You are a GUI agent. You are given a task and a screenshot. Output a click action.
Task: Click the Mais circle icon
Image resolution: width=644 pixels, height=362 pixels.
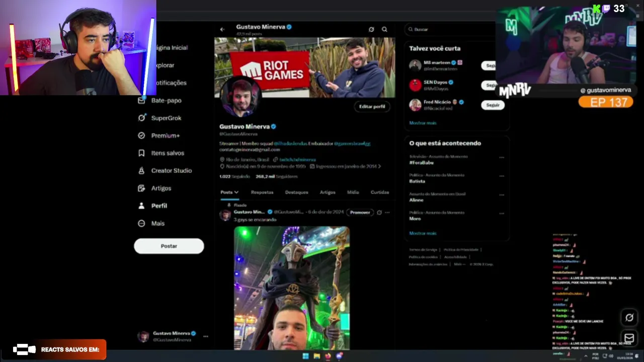point(141,224)
